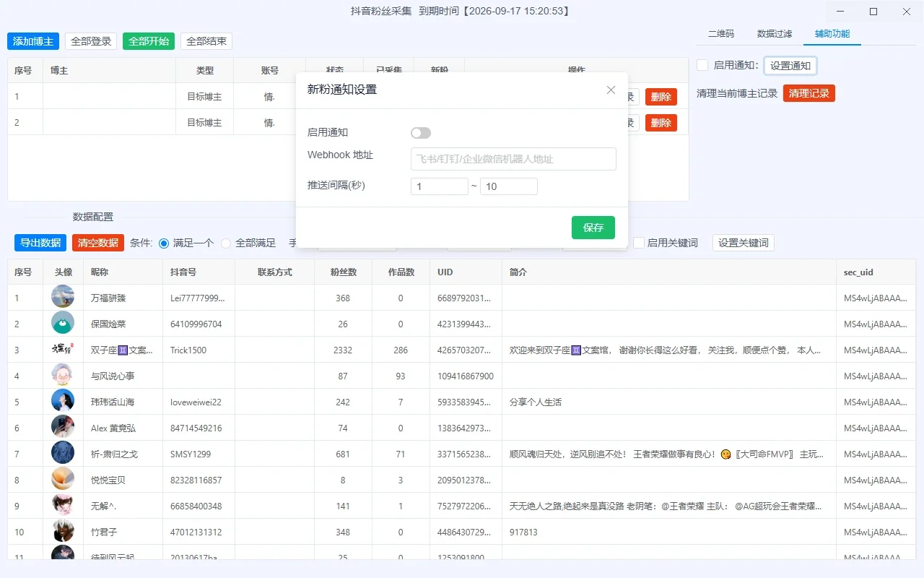Clear data with the 清空数据 button

pyautogui.click(x=98, y=243)
